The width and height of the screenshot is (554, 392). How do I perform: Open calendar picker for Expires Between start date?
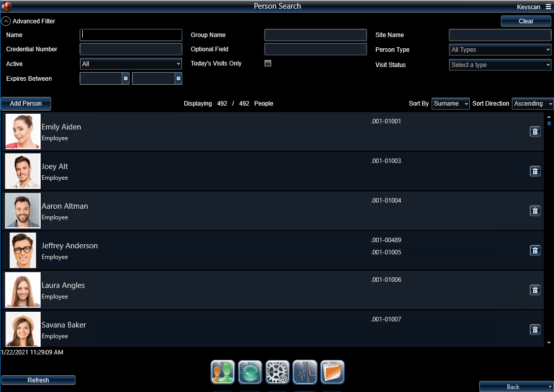pyautogui.click(x=125, y=78)
